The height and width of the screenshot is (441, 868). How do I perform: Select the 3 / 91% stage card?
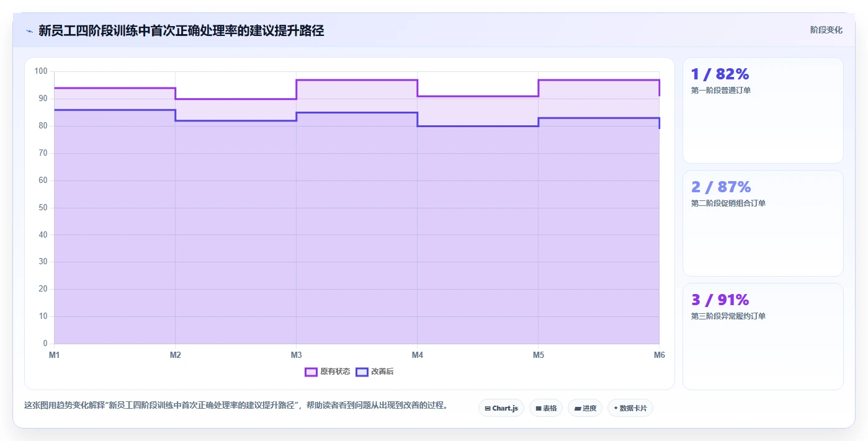[x=763, y=337]
